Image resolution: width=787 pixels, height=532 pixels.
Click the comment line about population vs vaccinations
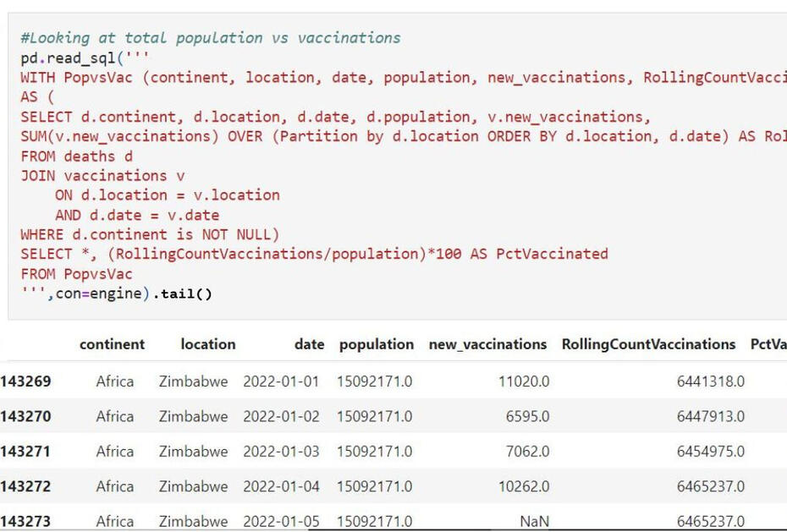[211, 38]
